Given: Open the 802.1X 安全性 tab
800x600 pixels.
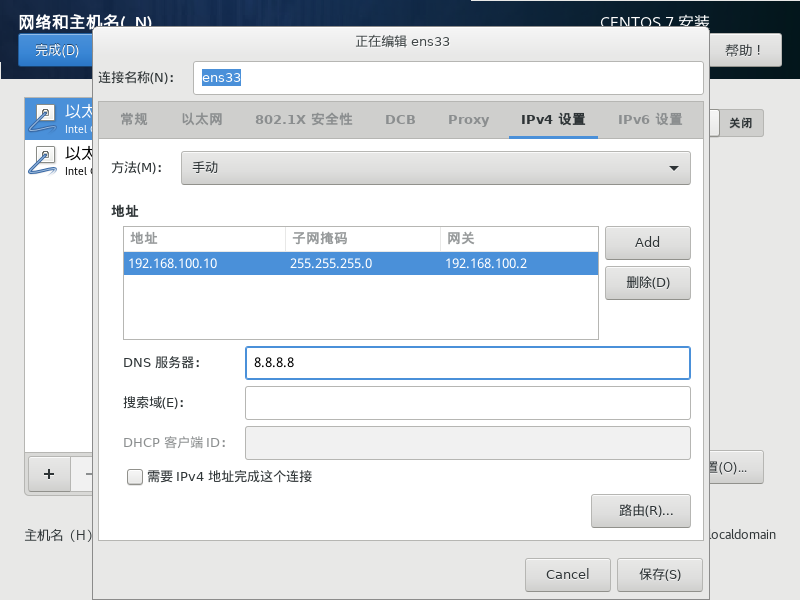Looking at the screenshot, I should click(x=304, y=119).
